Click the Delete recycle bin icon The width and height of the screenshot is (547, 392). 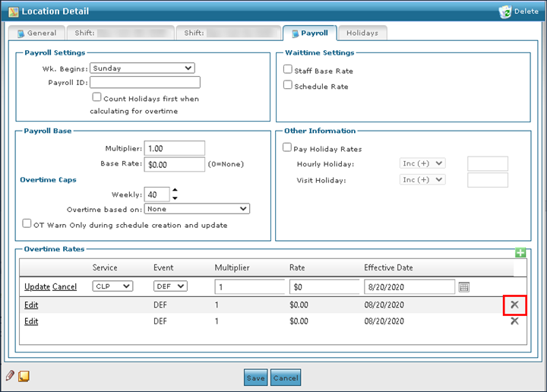[x=506, y=11]
